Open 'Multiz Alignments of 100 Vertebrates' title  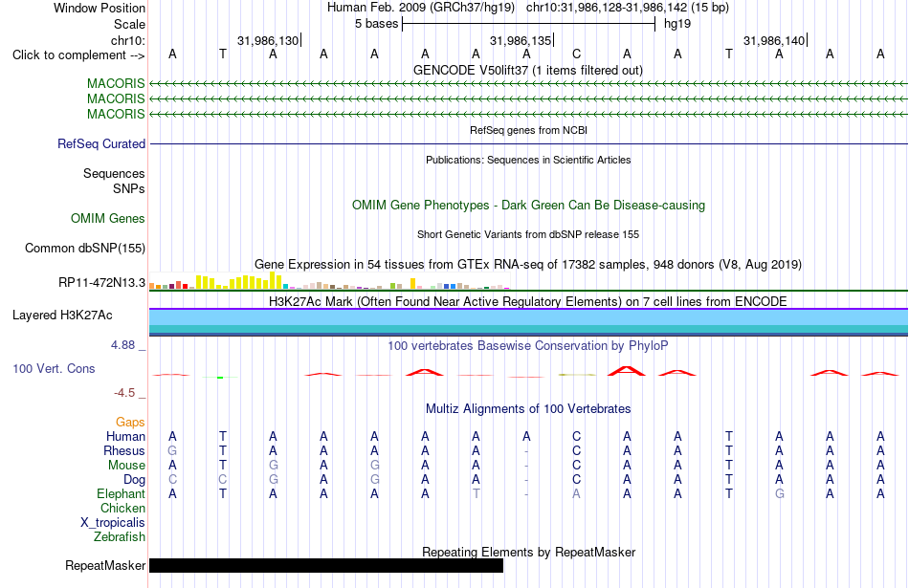pos(528,409)
